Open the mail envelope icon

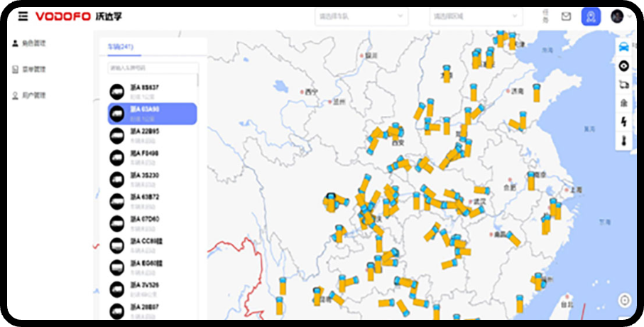(566, 16)
